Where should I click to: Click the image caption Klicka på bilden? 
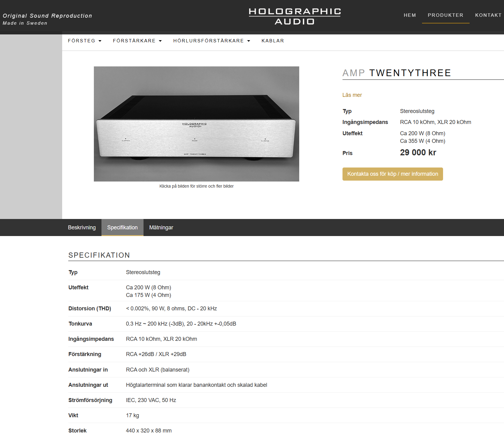pyautogui.click(x=197, y=186)
